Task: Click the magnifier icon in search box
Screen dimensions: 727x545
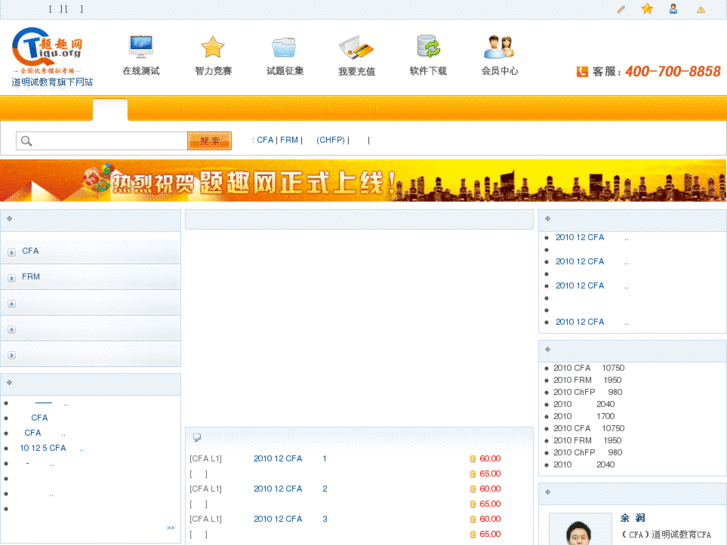Action: point(26,141)
